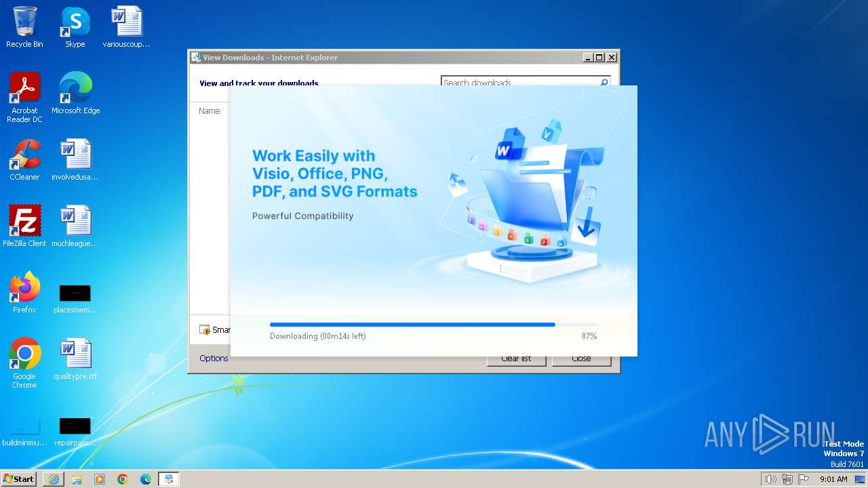Open the buildminimu desktop file
868x488 pixels.
click(24, 432)
